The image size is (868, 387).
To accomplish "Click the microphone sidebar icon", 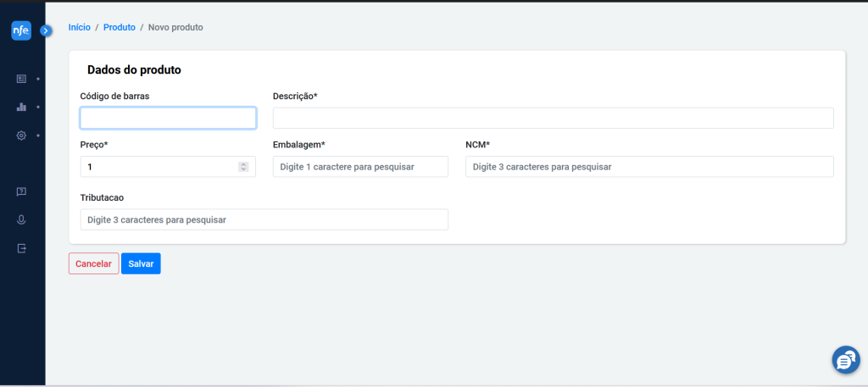I will (21, 220).
